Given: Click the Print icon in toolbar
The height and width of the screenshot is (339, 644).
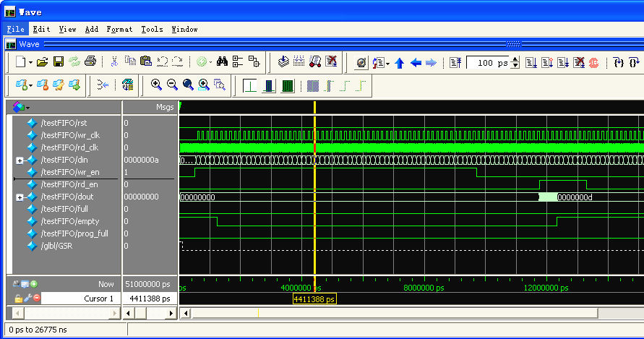Looking at the screenshot, I should tap(90, 62).
